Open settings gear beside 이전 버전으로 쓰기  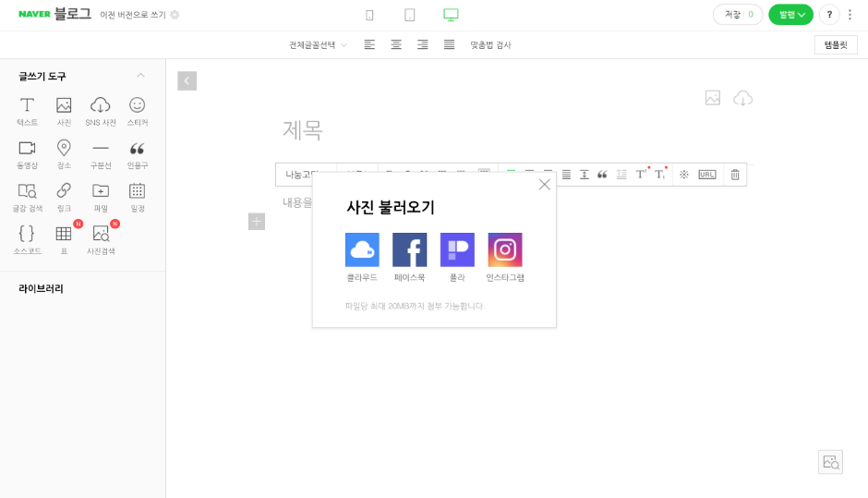coord(175,15)
